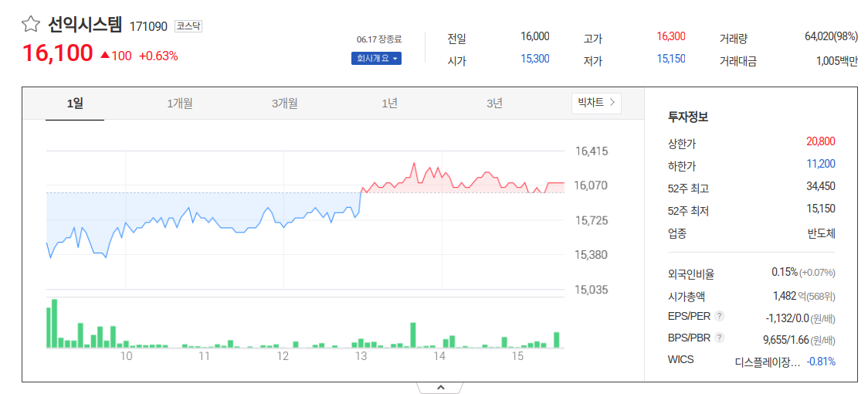This screenshot has height=394, width=868.
Task: Star 선익시스템 as a favorite stock
Action: [31, 24]
